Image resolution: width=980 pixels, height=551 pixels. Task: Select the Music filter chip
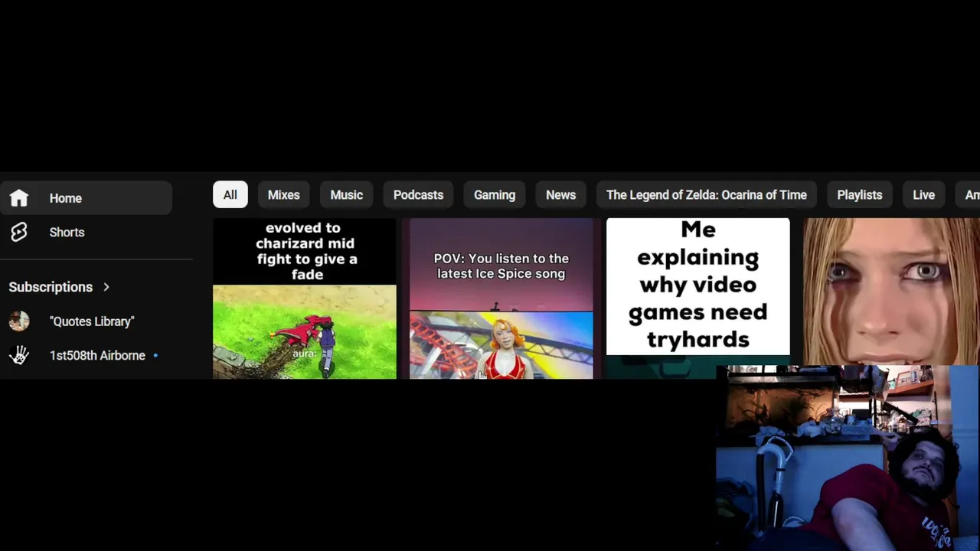pyautogui.click(x=347, y=195)
